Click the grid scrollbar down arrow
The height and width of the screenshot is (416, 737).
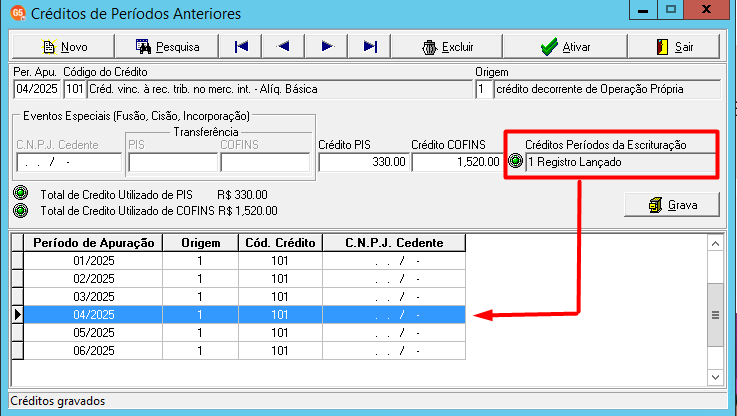715,377
